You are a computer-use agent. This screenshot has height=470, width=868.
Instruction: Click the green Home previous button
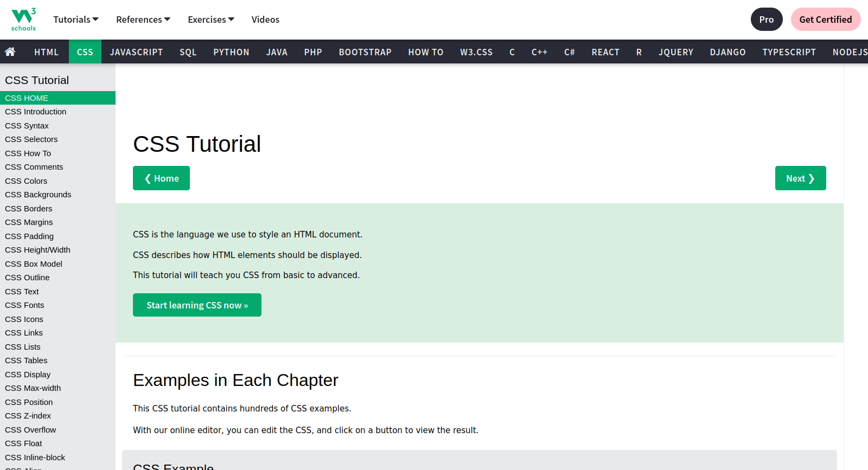tap(161, 178)
